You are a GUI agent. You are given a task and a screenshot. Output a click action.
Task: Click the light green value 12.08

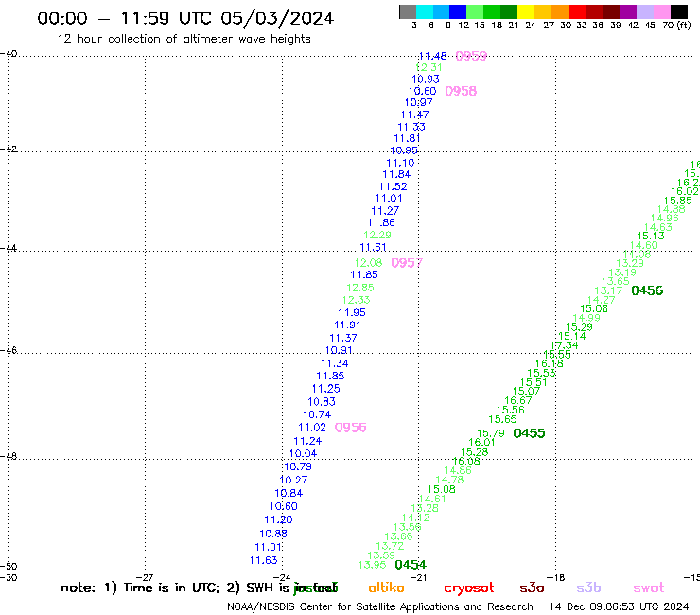[x=368, y=263]
